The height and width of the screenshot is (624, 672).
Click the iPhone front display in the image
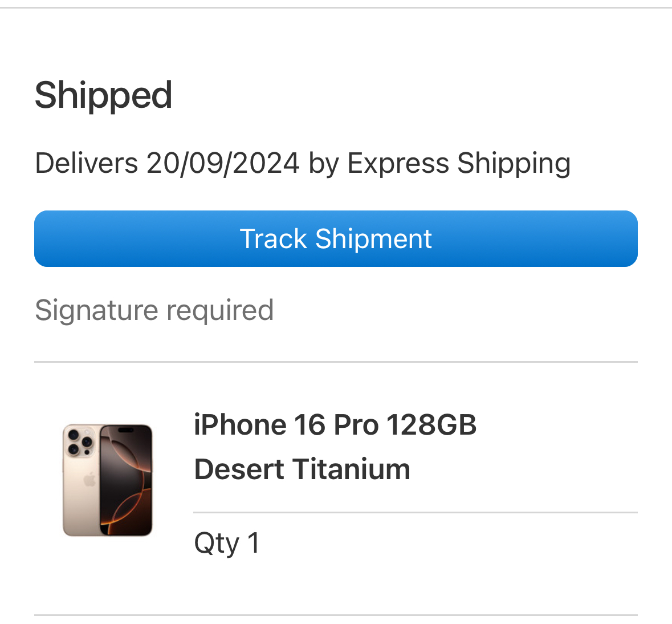point(127,480)
